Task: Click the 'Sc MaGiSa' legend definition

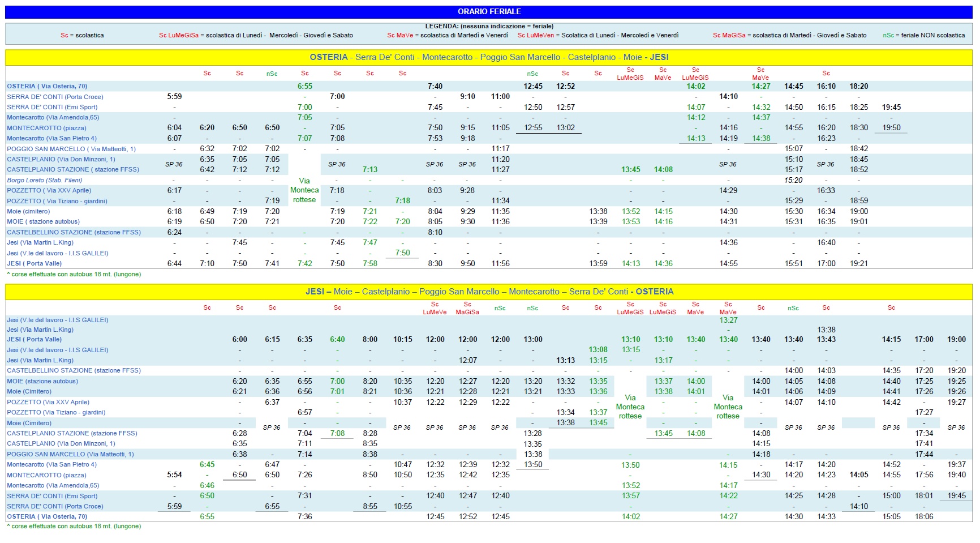Action: click(789, 35)
